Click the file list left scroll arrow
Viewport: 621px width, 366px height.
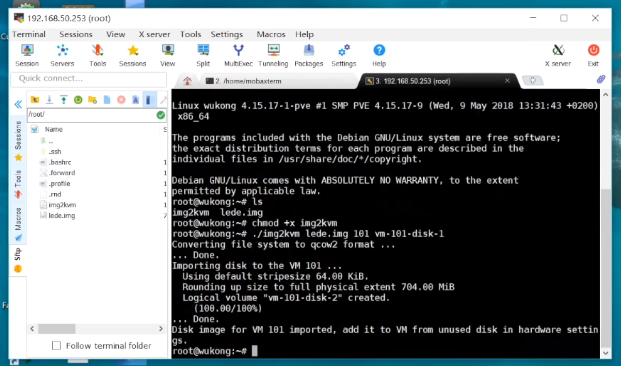[x=32, y=329]
